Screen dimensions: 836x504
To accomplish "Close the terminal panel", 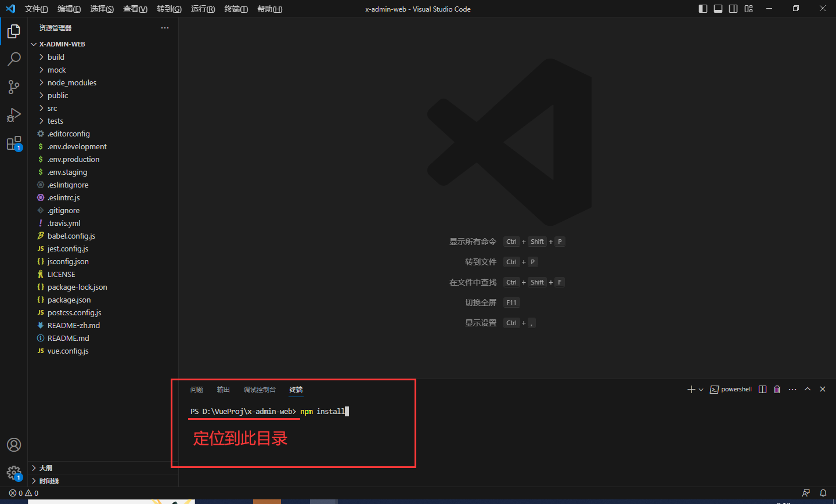I will pyautogui.click(x=823, y=390).
